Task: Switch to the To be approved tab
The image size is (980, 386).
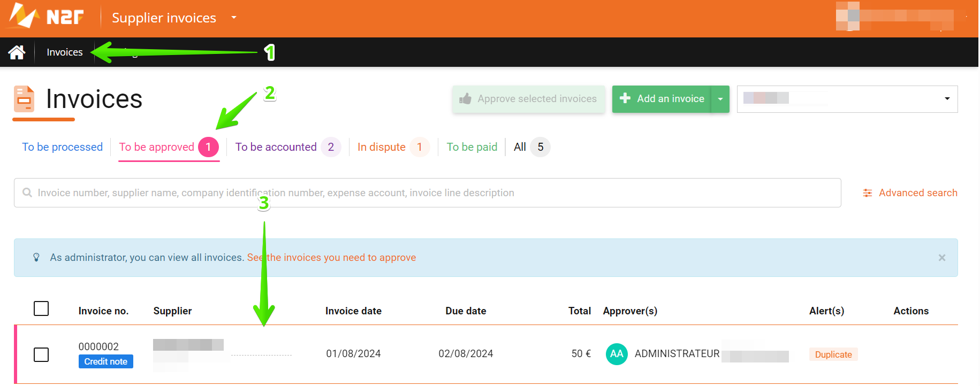Action: 169,147
